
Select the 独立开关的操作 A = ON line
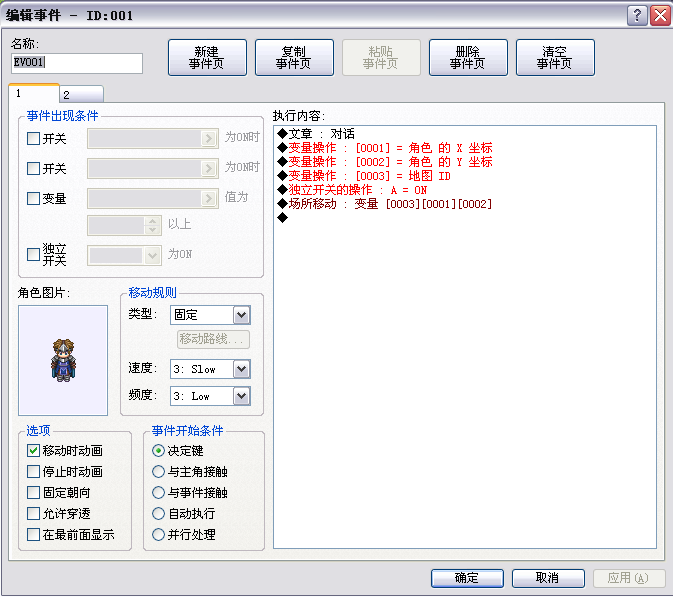pos(352,190)
